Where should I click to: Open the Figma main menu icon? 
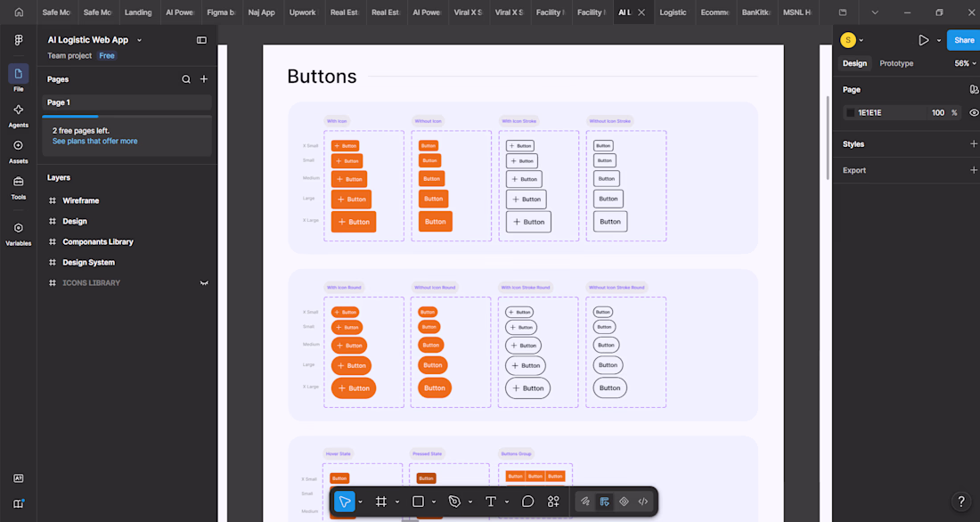click(x=18, y=40)
